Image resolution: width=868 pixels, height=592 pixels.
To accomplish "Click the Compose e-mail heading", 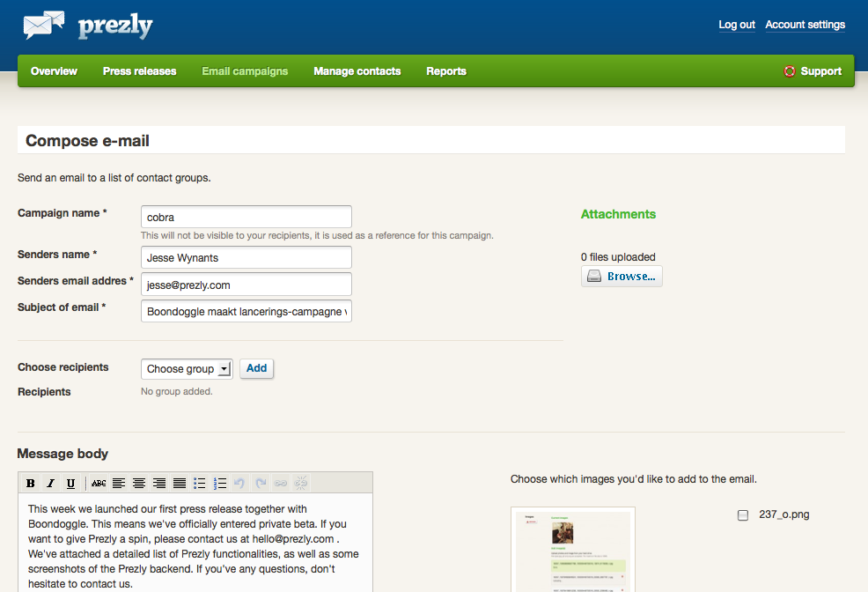I will (x=87, y=141).
